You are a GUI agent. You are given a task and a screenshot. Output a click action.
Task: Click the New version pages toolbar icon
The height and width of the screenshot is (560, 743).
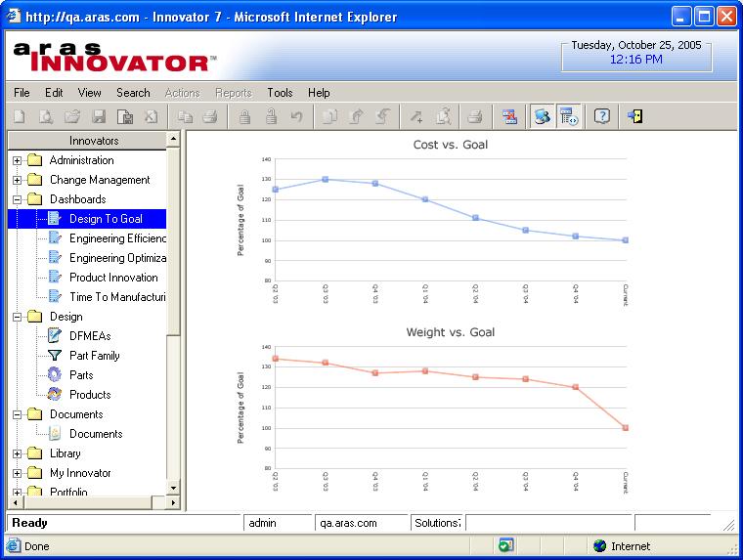click(329, 116)
